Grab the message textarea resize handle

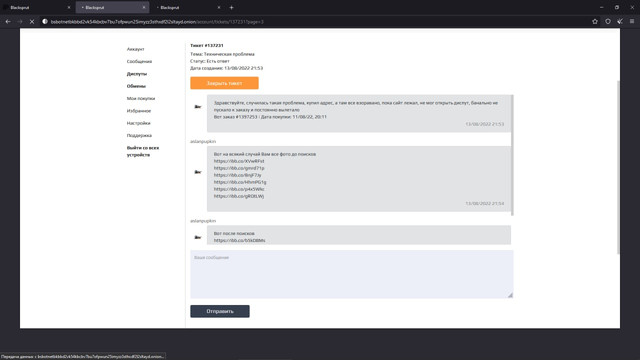[x=510, y=295]
